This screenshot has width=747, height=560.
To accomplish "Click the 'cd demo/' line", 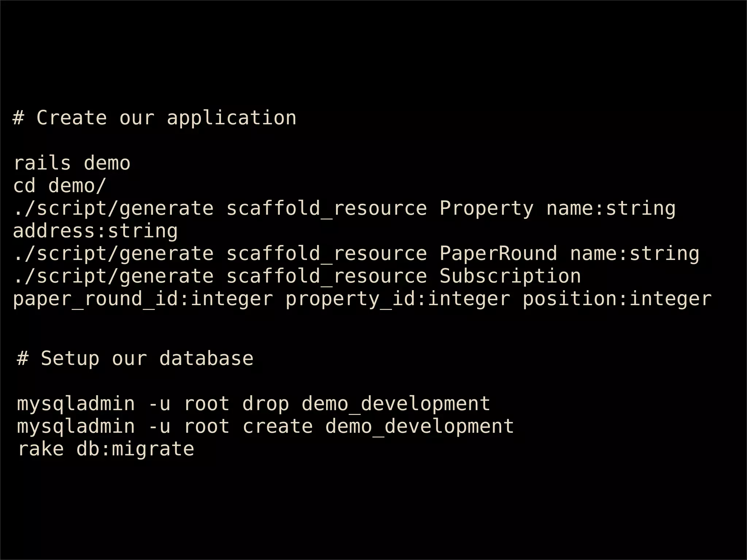I will (x=59, y=186).
